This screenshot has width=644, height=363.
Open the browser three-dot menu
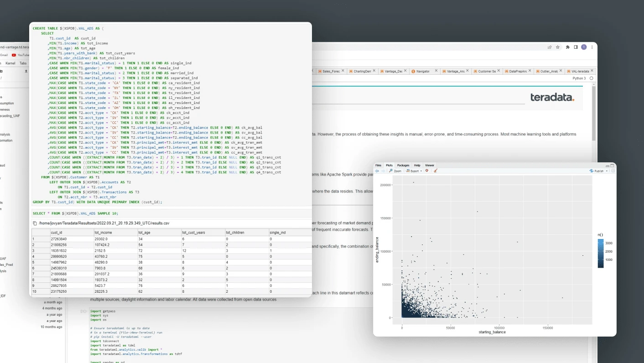(x=592, y=47)
